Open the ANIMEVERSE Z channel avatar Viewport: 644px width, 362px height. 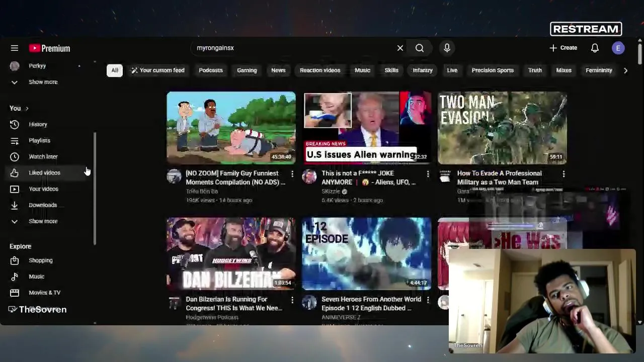coord(309,303)
